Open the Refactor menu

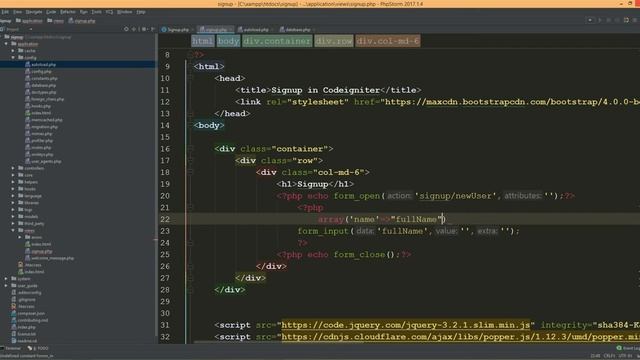coord(68,12)
